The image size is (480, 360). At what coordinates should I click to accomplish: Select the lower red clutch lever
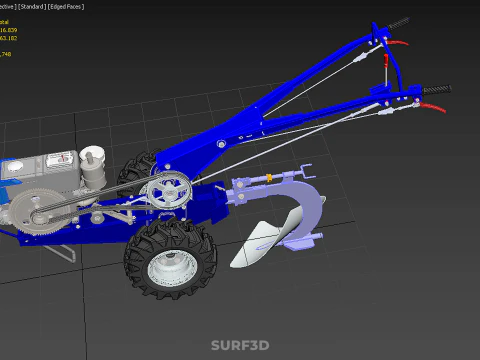[x=433, y=107]
